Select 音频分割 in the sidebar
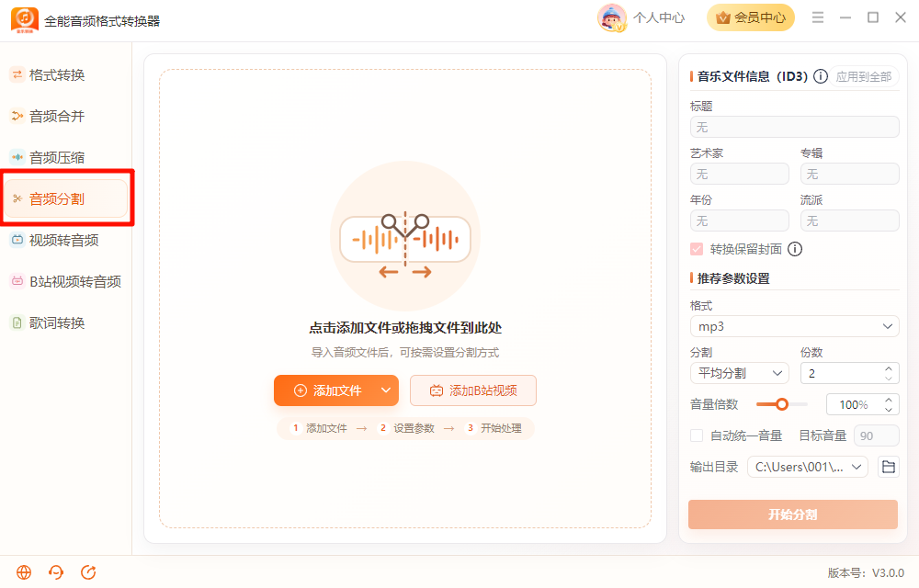 coord(65,199)
